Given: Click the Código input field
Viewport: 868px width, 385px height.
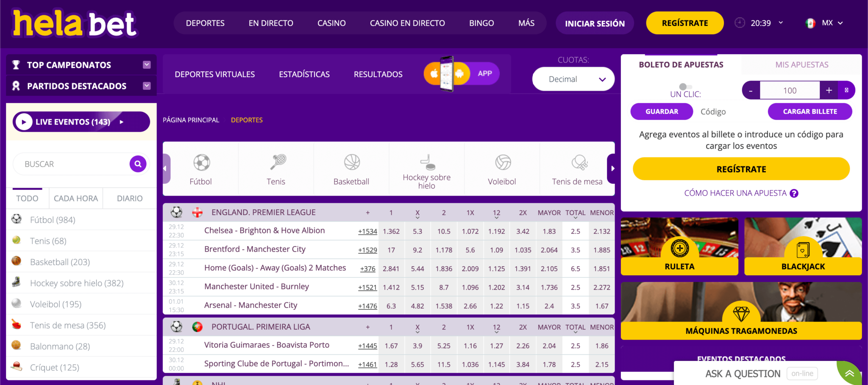Looking at the screenshot, I should pos(730,111).
